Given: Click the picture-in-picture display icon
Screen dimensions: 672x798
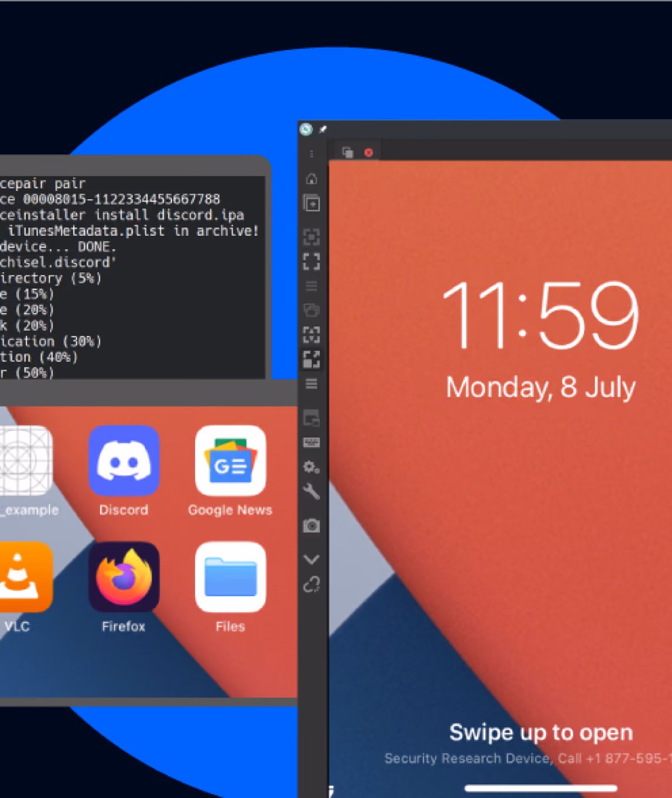Looking at the screenshot, I should click(x=311, y=418).
